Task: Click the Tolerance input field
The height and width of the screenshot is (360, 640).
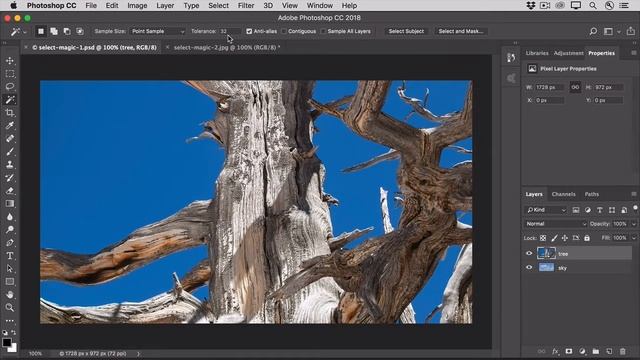Action: [x=230, y=31]
